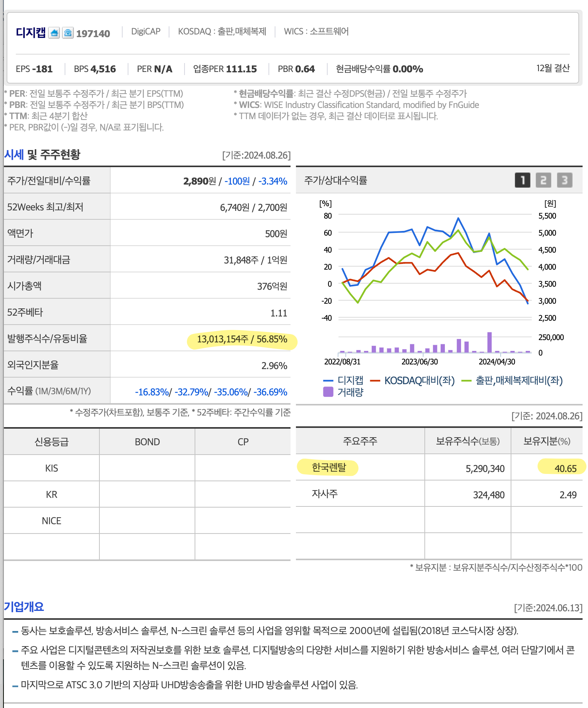Click 5,290,340 shares held value
This screenshot has width=588, height=708.
point(485,469)
